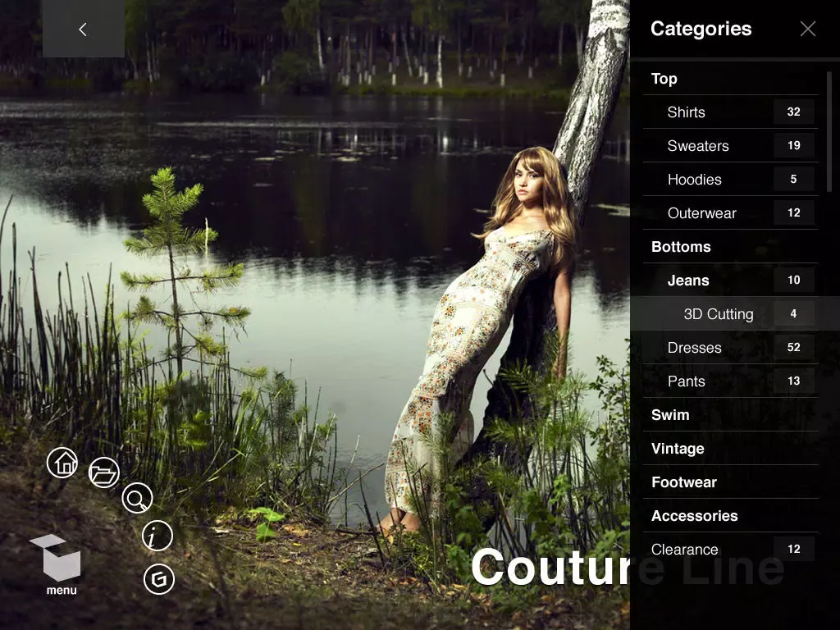The width and height of the screenshot is (840, 630).
Task: Expand the Footwear category
Action: pos(731,482)
